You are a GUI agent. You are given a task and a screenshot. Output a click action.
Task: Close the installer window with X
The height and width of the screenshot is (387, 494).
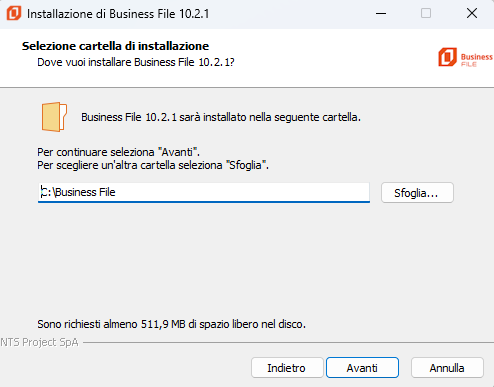(x=472, y=14)
